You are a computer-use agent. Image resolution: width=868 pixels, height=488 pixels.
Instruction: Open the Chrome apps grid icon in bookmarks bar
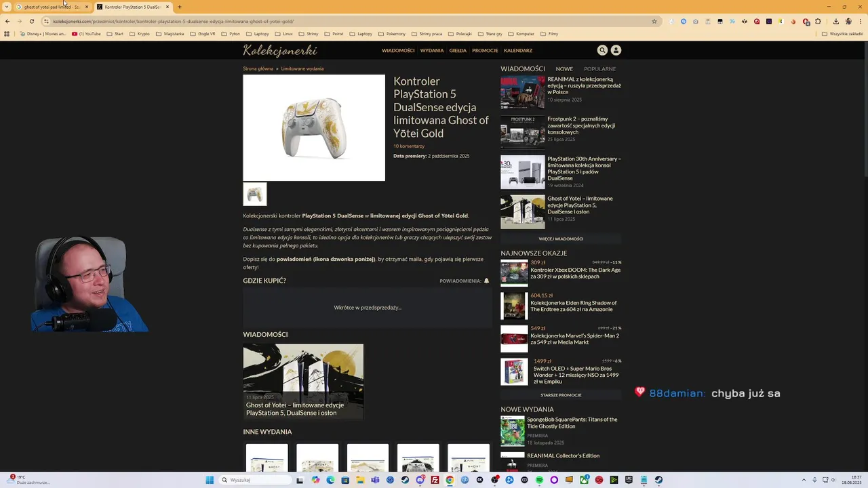coord(7,34)
